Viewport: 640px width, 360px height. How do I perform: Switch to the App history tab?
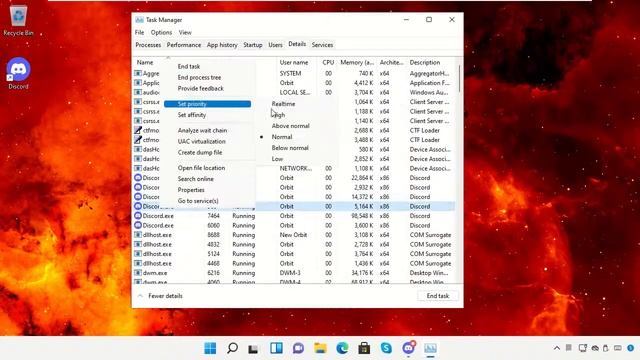pos(222,45)
